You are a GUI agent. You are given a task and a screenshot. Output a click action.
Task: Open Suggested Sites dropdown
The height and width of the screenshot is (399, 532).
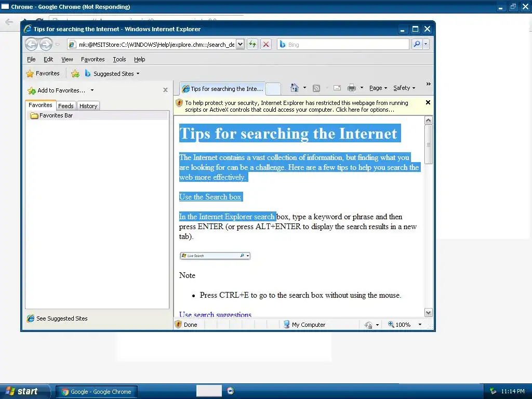(x=112, y=74)
